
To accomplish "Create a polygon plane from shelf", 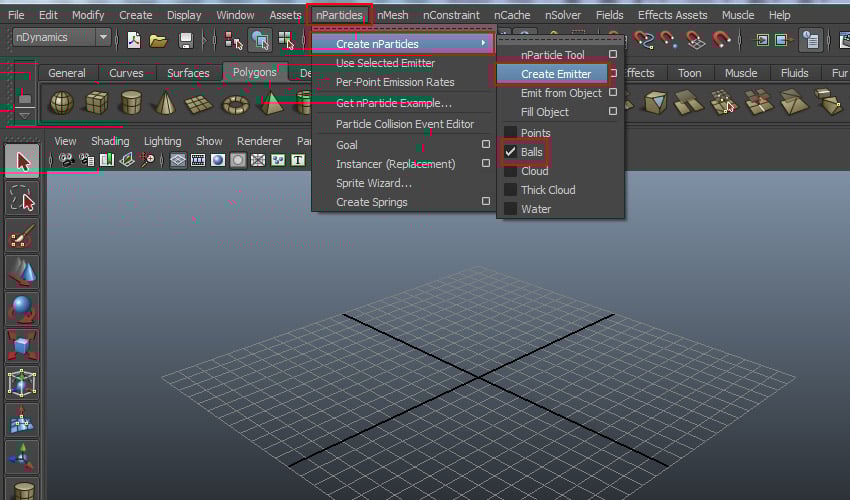I will [199, 104].
